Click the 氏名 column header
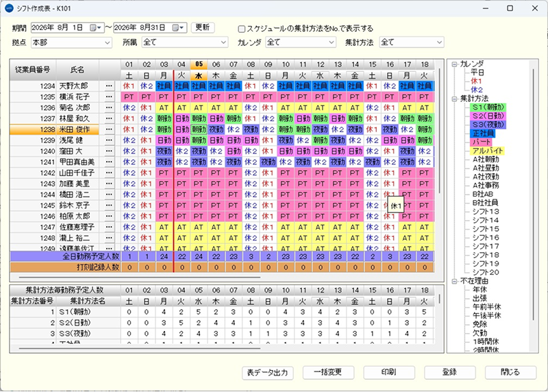The height and width of the screenshot is (392, 548). (x=77, y=70)
